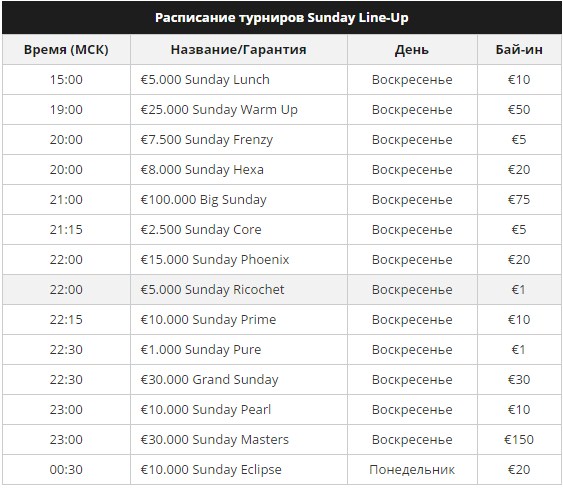Image resolution: width=563 pixels, height=488 pixels.
Task: Select the €5.000 Sunday Lunch tournament
Action: (205, 80)
